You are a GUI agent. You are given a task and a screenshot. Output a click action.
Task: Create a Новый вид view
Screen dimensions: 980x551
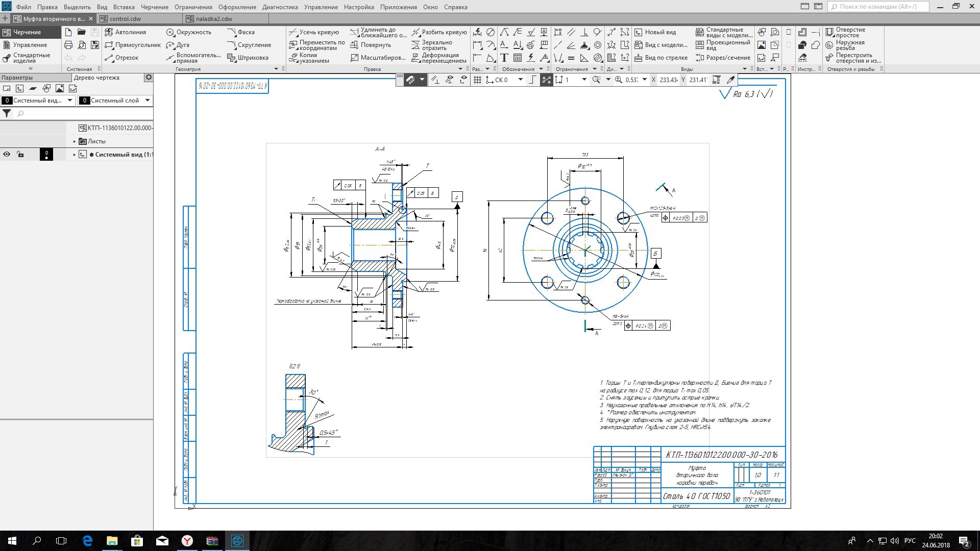pyautogui.click(x=655, y=32)
